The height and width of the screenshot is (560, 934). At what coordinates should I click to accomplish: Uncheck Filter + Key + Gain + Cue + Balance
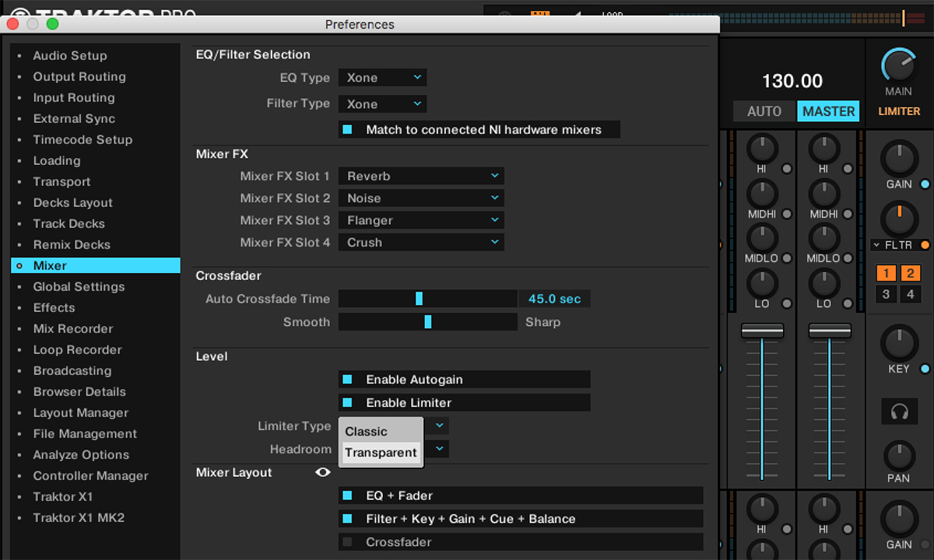[347, 519]
